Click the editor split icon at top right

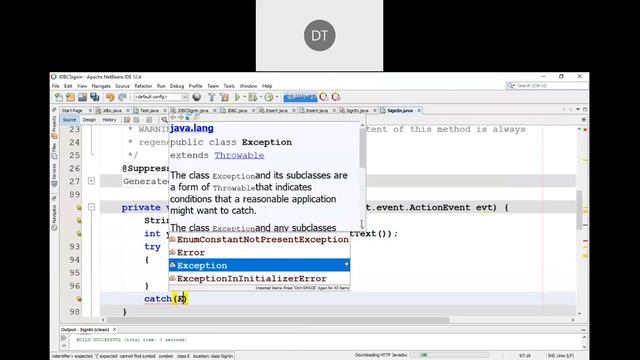pyautogui.click(x=584, y=120)
